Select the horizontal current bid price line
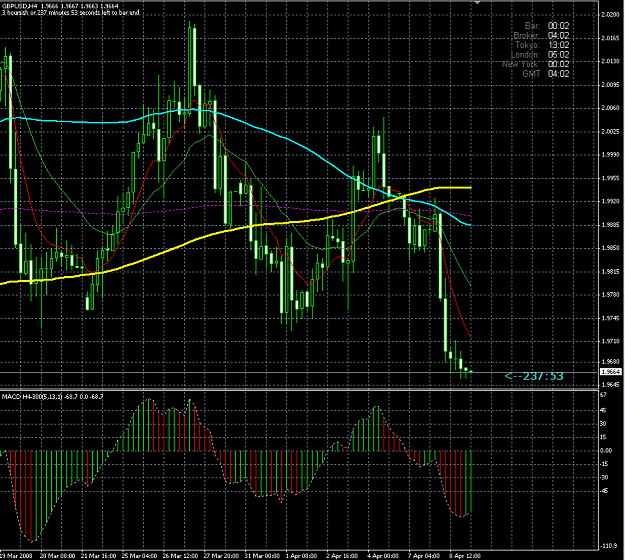Image resolution: width=625 pixels, height=560 pixels. coord(299,373)
